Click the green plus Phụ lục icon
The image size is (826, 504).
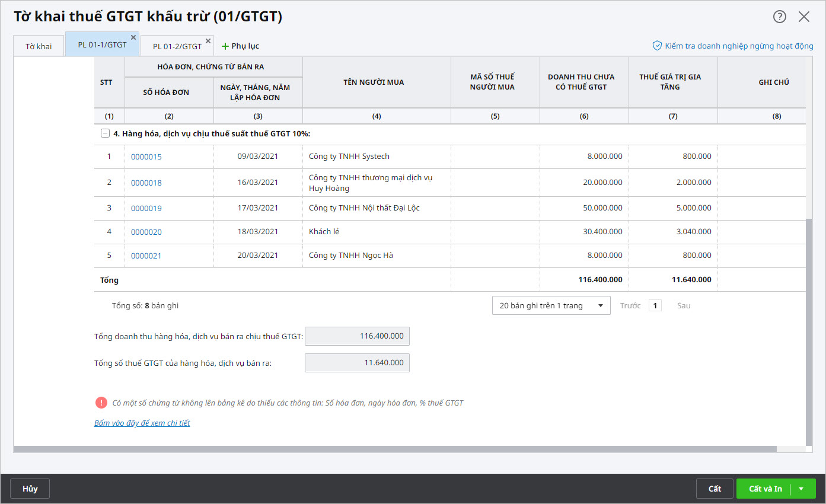click(x=225, y=46)
